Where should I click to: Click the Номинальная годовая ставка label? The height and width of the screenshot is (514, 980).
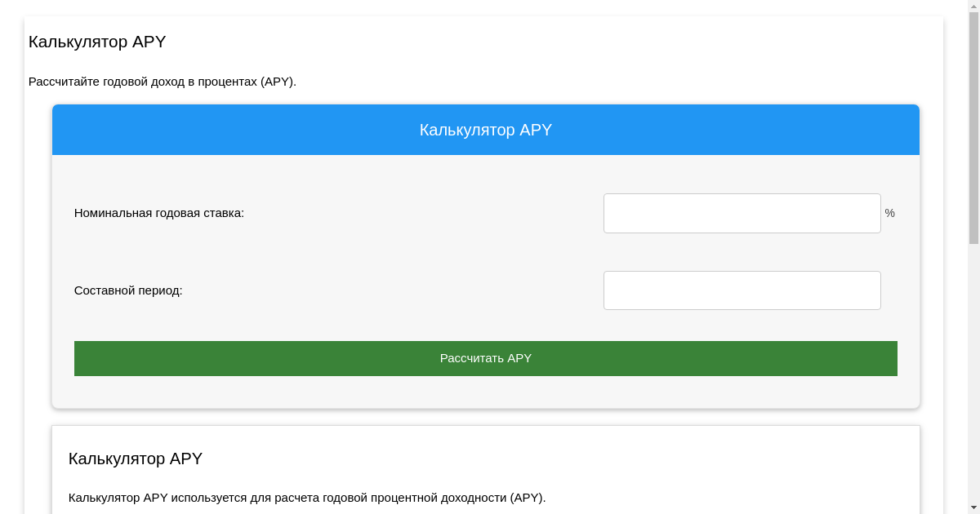click(158, 213)
